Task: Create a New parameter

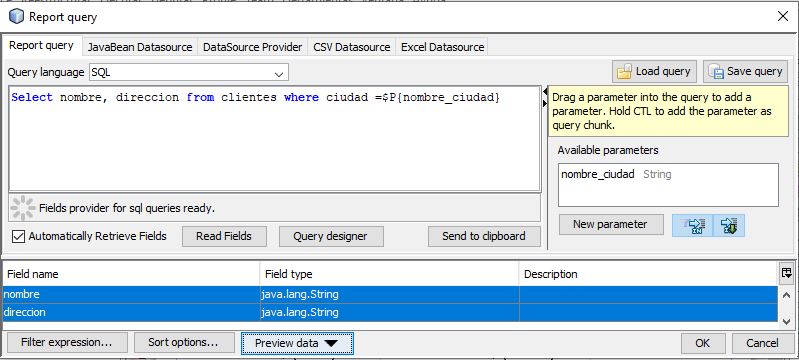Action: coord(610,224)
